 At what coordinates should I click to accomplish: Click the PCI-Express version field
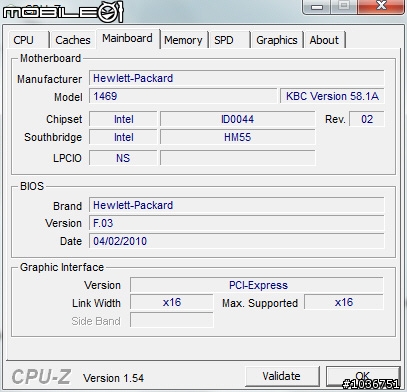257,285
